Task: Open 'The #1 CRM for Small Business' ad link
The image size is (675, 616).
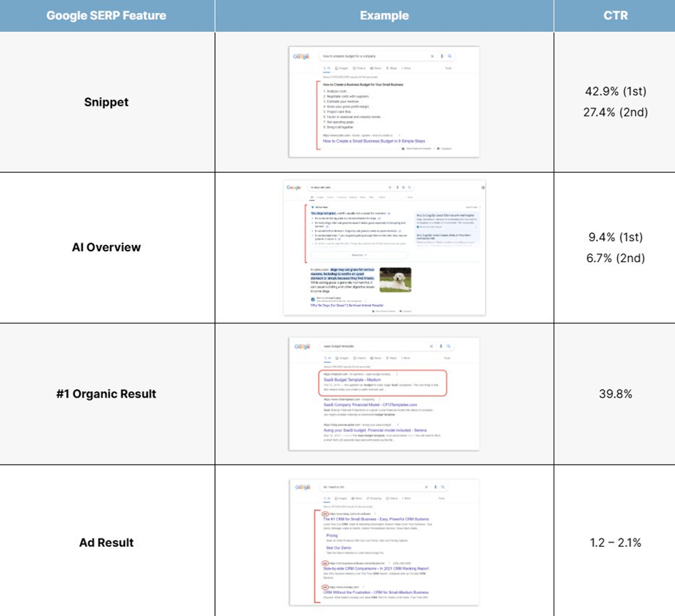Action: (x=376, y=519)
